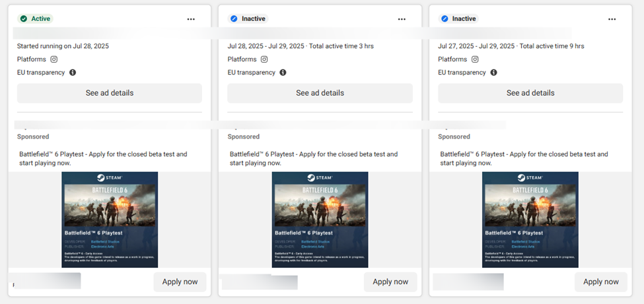Click 'Platforms' label on the Active ad card

click(x=32, y=59)
